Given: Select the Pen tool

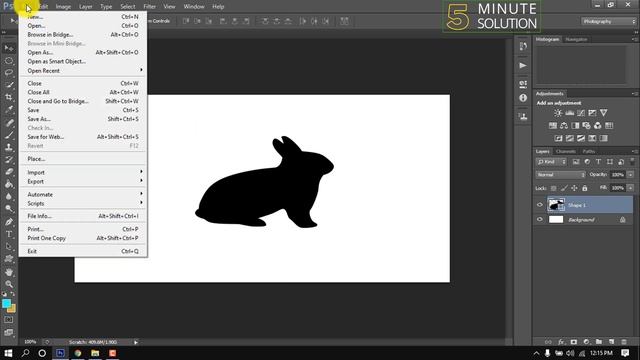Looking at the screenshot, I should coord(9,222).
